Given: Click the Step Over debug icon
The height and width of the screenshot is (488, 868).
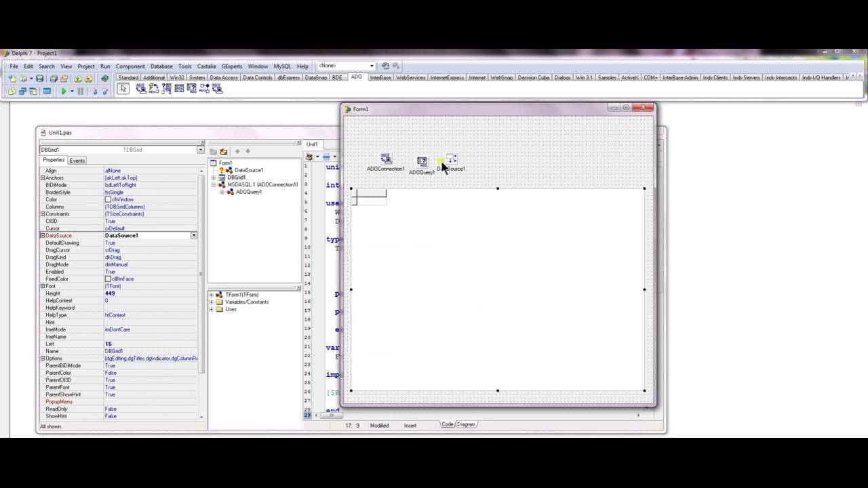Looking at the screenshot, I should 105,91.
